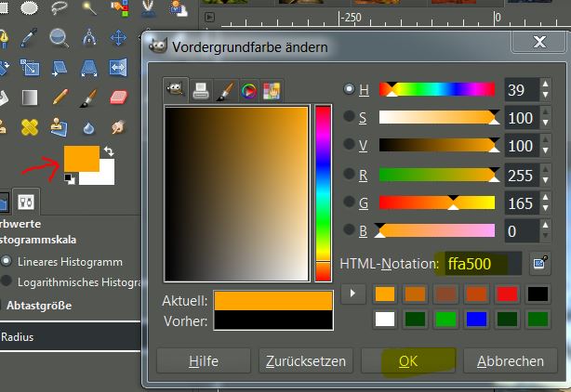Viewport: 571px width, 392px height.
Task: Select the Perspective tool
Action: [x=89, y=68]
